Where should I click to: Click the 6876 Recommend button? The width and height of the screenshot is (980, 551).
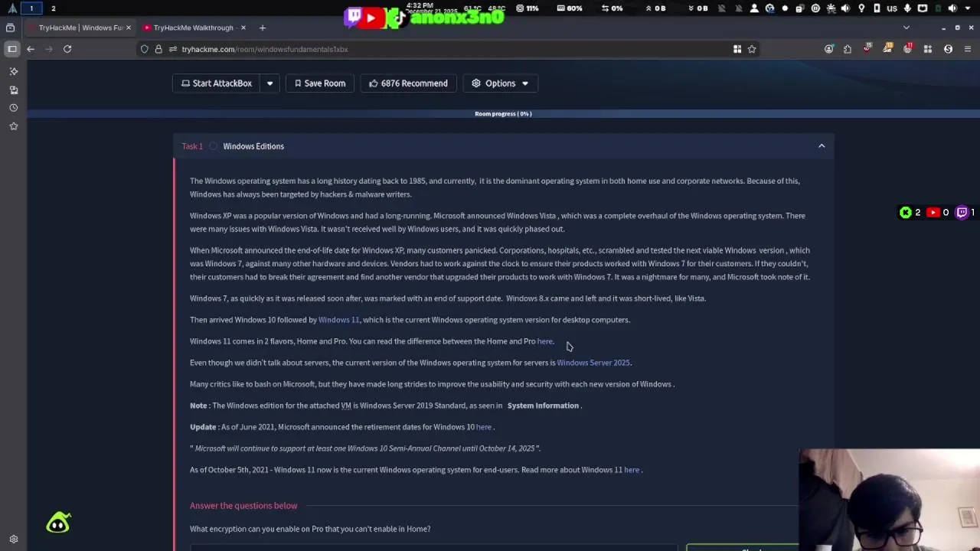(x=408, y=83)
